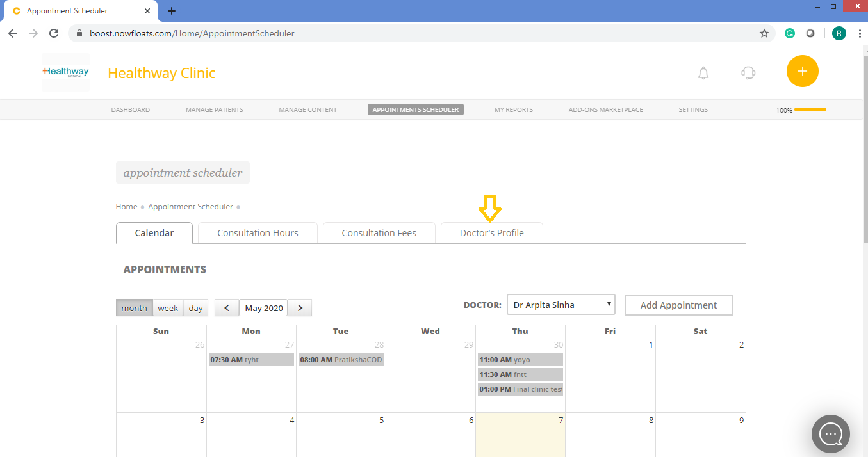View site security lock icon

[x=79, y=33]
